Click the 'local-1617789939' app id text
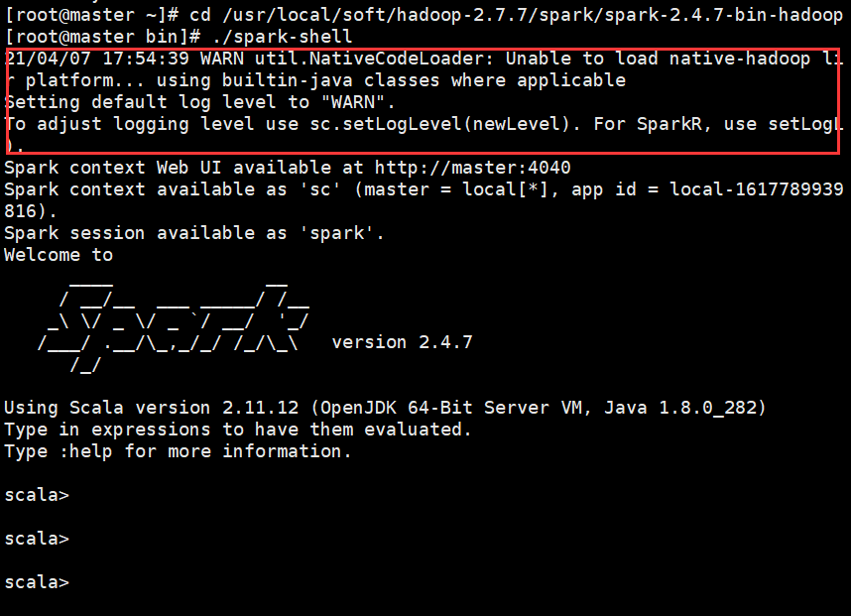 point(757,189)
